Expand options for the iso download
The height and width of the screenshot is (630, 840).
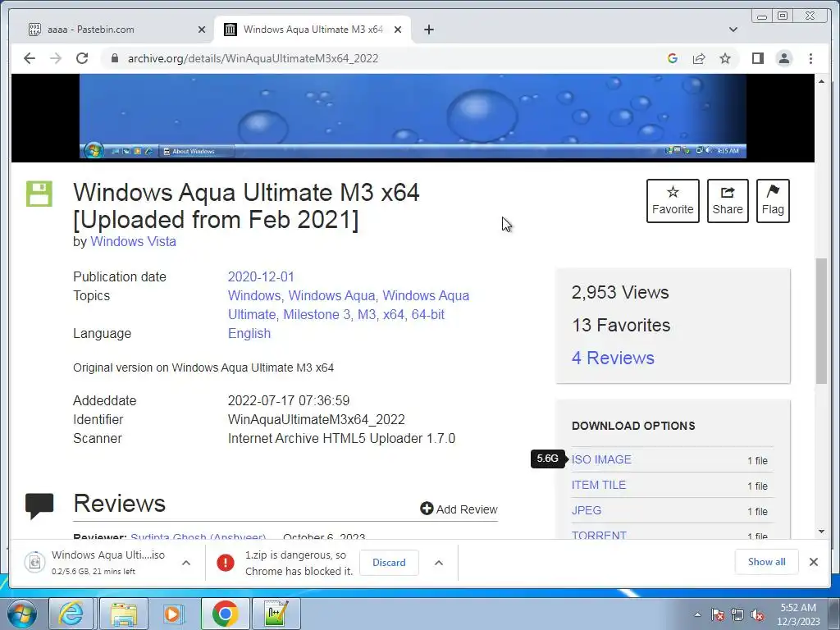(186, 563)
